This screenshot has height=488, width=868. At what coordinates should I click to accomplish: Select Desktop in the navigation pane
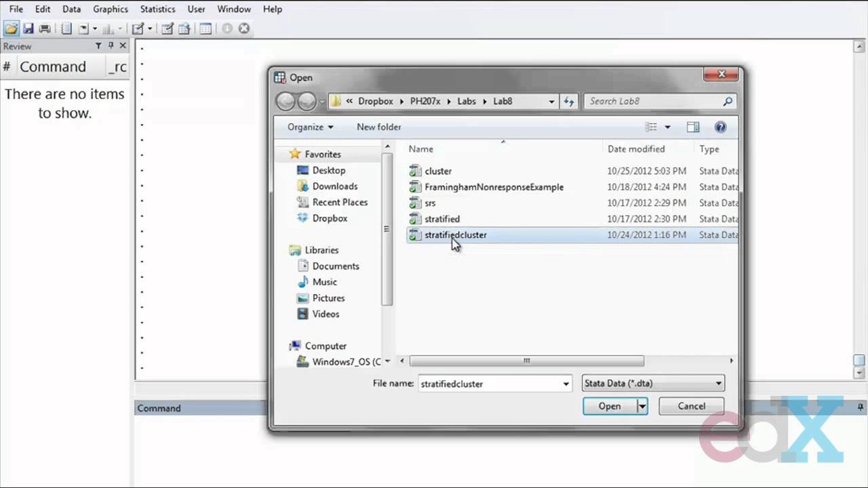click(329, 170)
